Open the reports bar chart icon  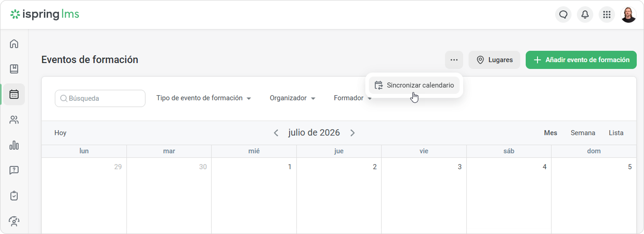click(x=14, y=145)
